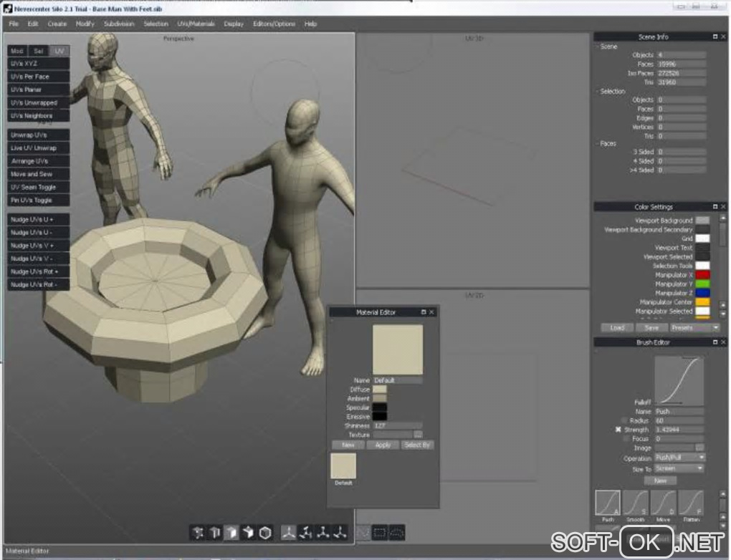
Task: Toggle the Strength checkbox in Brush Editor
Action: coord(618,430)
